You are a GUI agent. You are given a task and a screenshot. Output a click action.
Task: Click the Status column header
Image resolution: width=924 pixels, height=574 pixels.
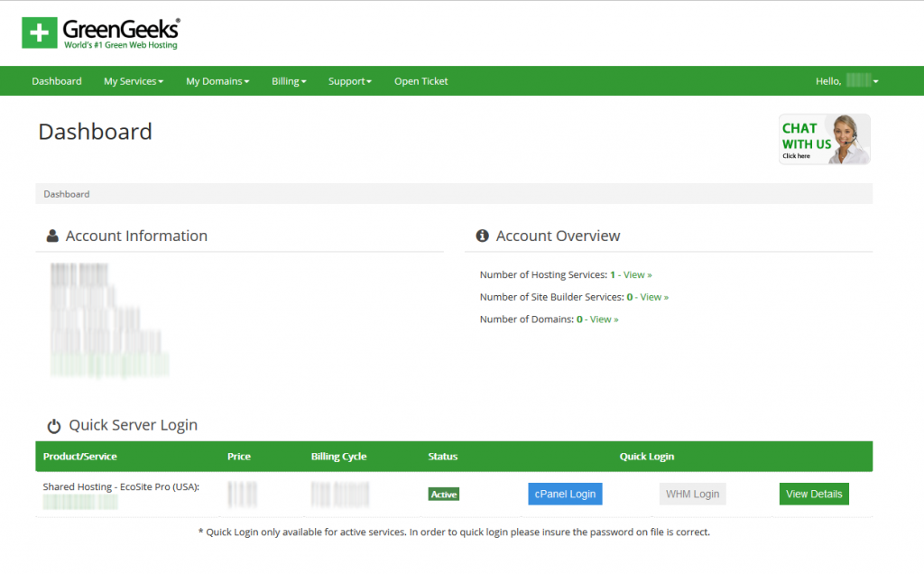(442, 456)
